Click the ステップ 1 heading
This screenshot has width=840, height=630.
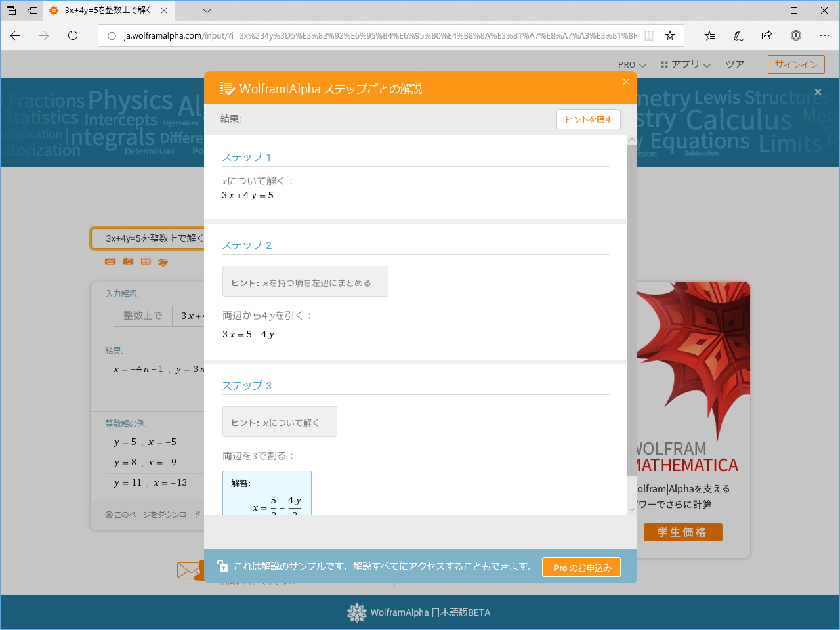(x=246, y=157)
